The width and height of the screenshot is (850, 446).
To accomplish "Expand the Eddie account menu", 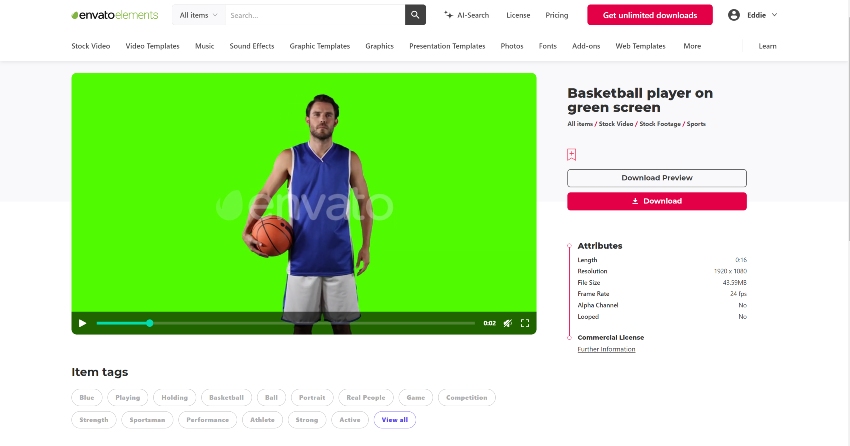I will click(762, 15).
